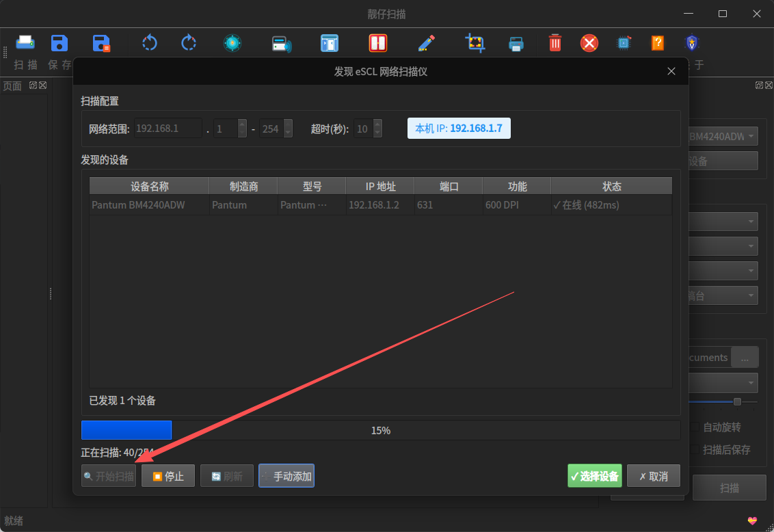Click the scanner icon labeled 扫描 in the toolbar

click(x=25, y=43)
